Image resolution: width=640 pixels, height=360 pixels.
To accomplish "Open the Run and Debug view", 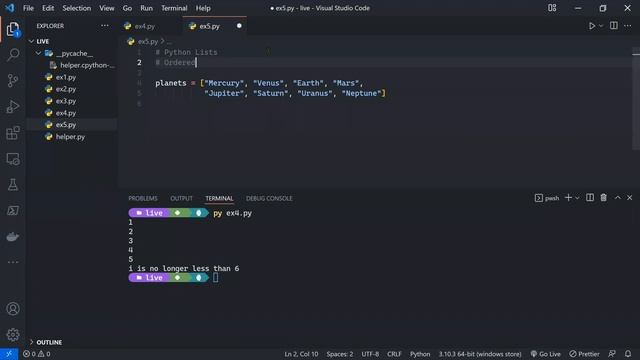I will [x=13, y=107].
